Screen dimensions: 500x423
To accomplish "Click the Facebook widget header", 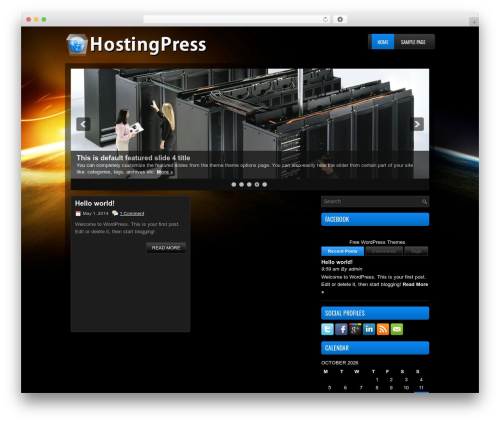I will click(375, 219).
